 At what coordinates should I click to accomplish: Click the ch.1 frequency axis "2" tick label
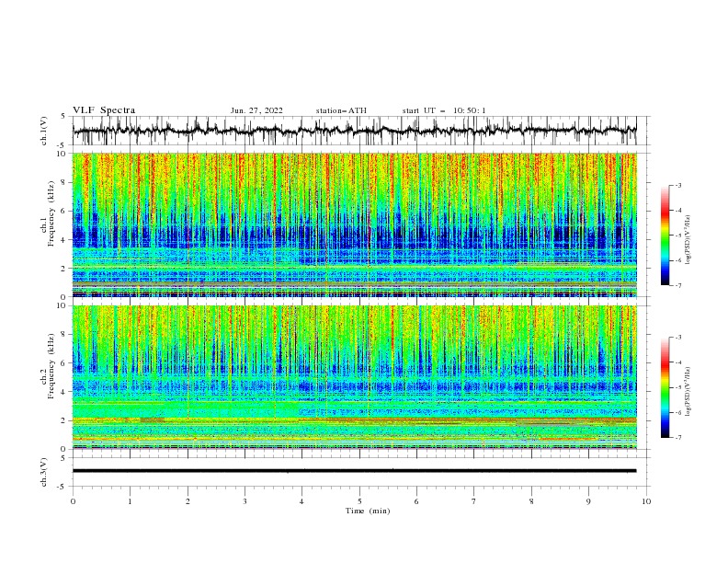(x=64, y=269)
